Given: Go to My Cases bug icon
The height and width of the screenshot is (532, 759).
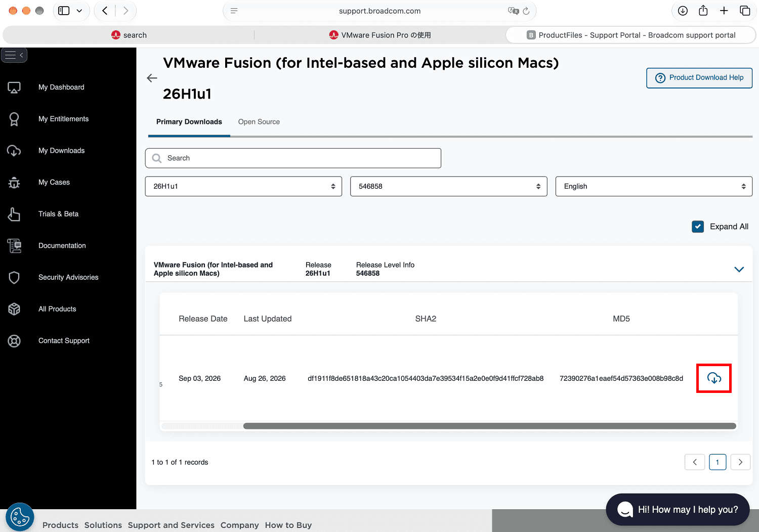Looking at the screenshot, I should click(x=14, y=183).
